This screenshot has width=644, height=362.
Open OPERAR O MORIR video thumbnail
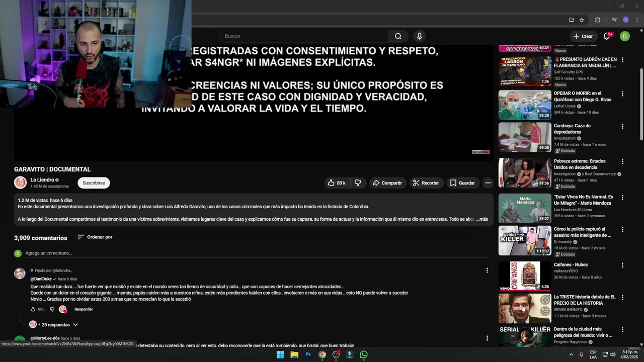click(x=525, y=105)
